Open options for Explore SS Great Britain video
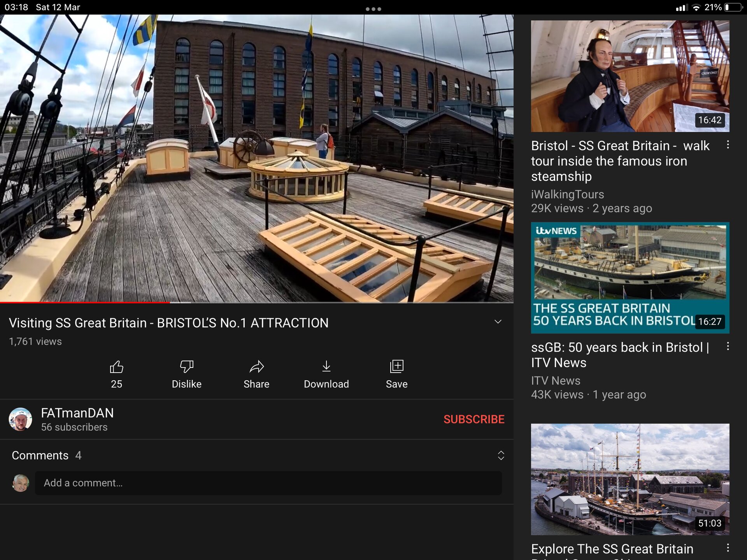The height and width of the screenshot is (560, 747). (728, 548)
